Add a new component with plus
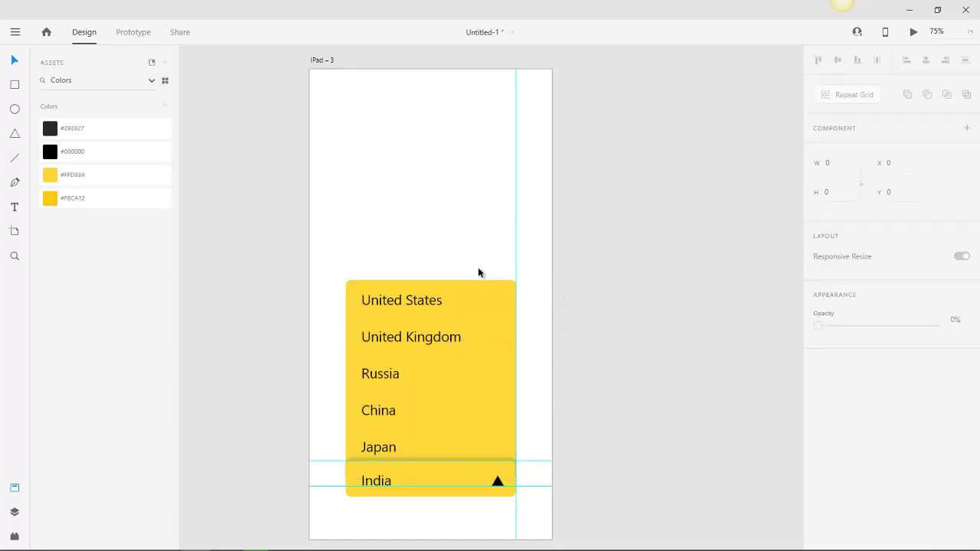The image size is (980, 551). [967, 128]
